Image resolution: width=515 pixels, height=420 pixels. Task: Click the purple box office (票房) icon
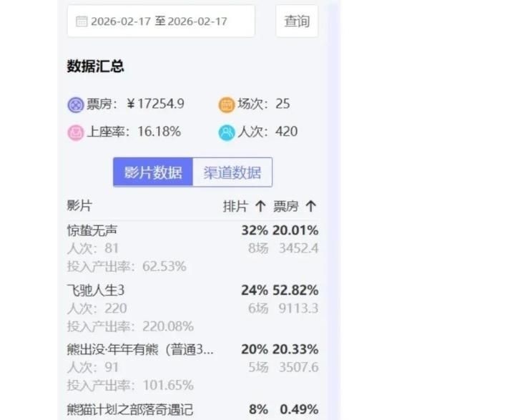point(75,104)
